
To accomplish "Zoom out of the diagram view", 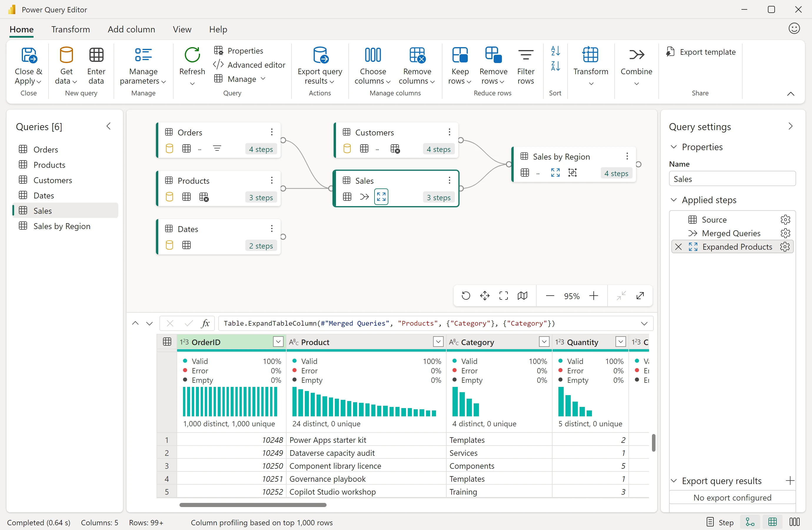I will (x=550, y=296).
